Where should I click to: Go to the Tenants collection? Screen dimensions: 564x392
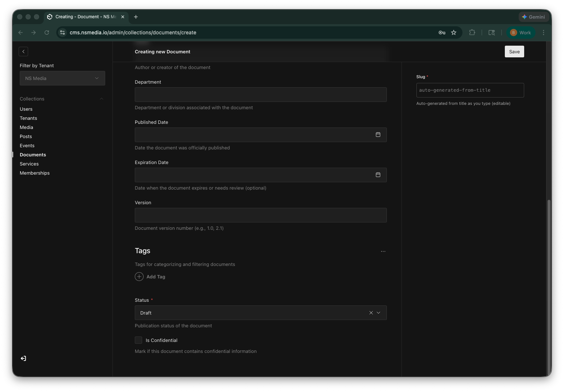pos(28,118)
